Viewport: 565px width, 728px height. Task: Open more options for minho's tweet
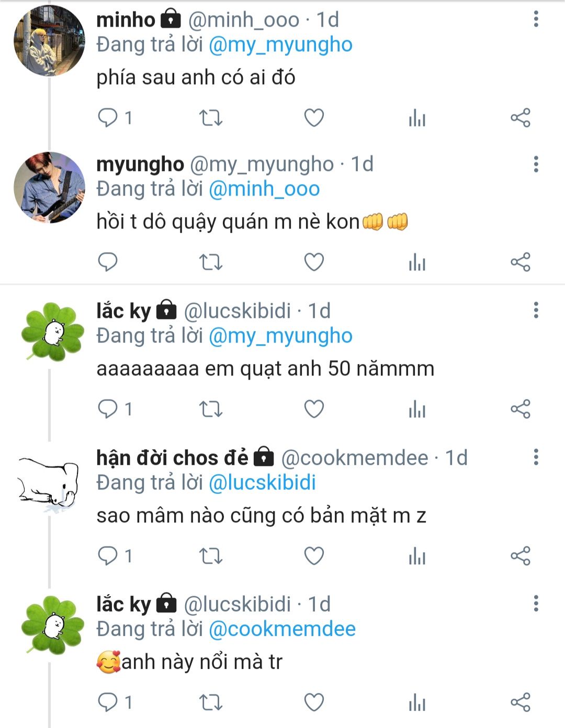point(536,19)
